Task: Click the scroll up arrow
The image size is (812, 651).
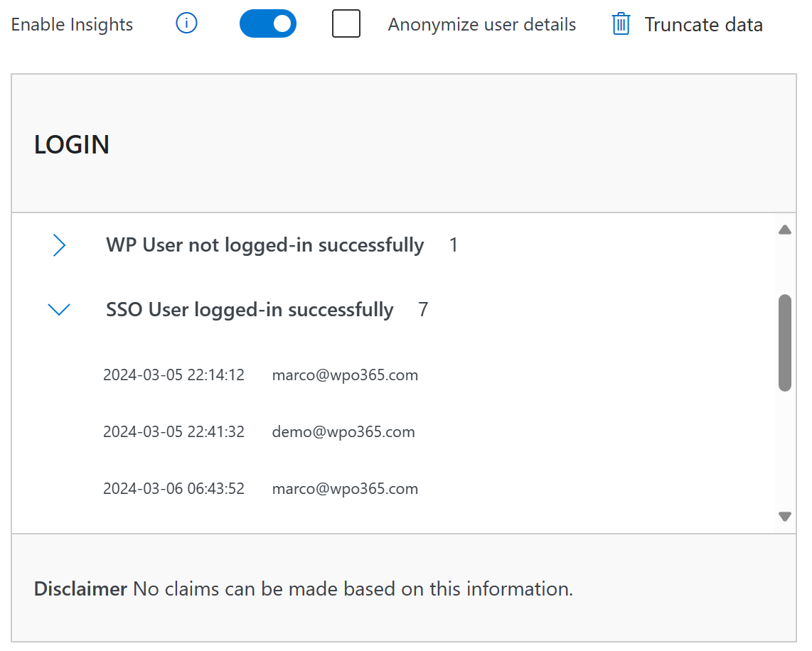Action: [784, 230]
